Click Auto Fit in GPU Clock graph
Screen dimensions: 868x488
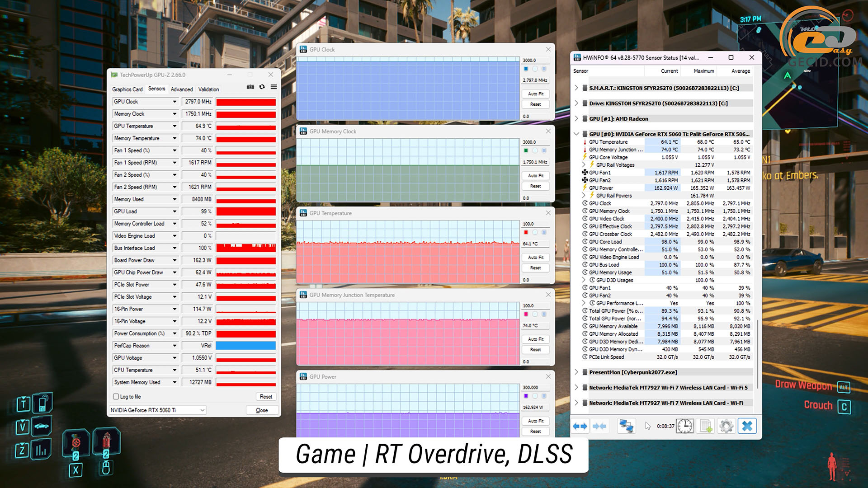[x=536, y=94]
